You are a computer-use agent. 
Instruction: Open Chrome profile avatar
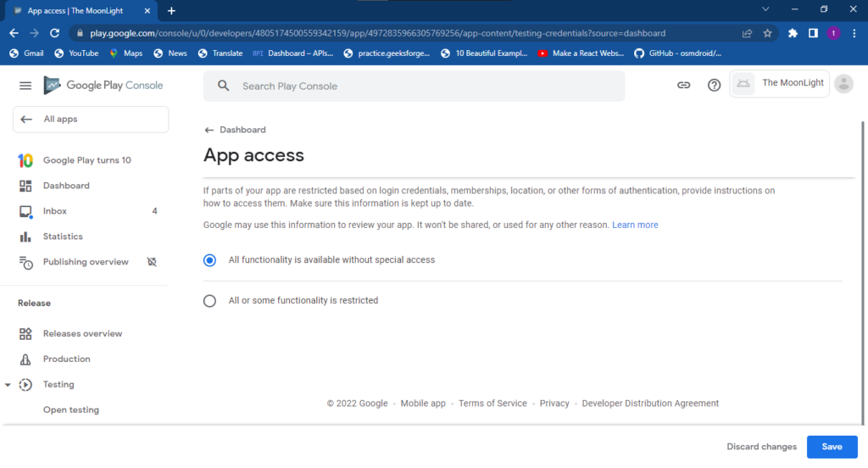coord(834,33)
